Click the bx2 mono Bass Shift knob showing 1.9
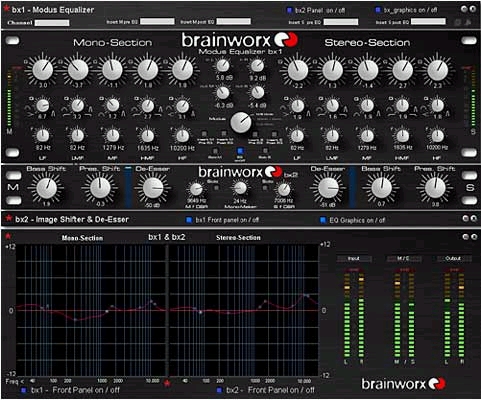The image size is (481, 400). tap(46, 188)
